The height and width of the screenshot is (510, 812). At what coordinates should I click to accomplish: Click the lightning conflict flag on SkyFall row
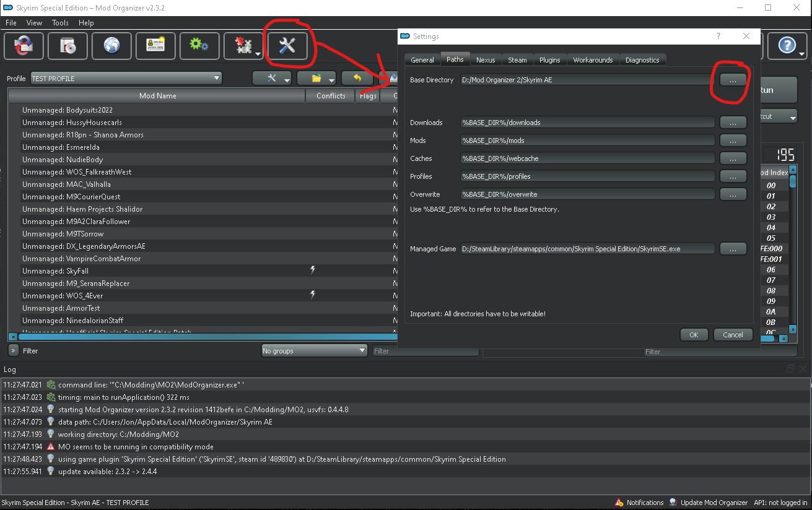(313, 270)
